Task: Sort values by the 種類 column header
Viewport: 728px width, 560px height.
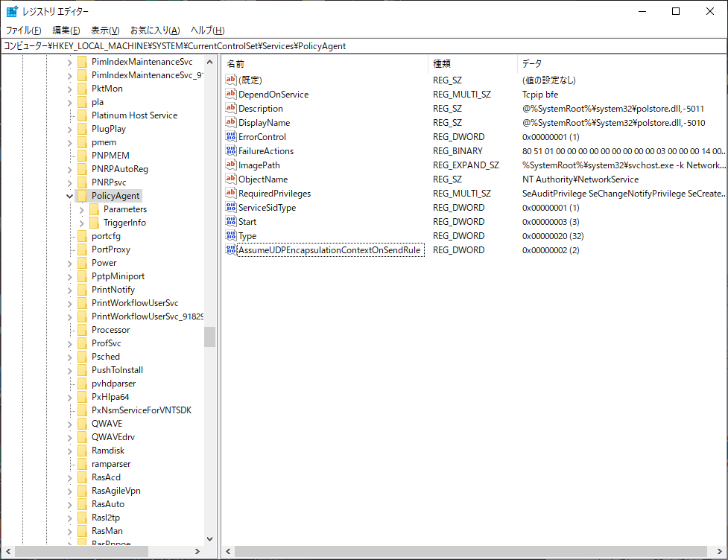Action: pos(472,63)
